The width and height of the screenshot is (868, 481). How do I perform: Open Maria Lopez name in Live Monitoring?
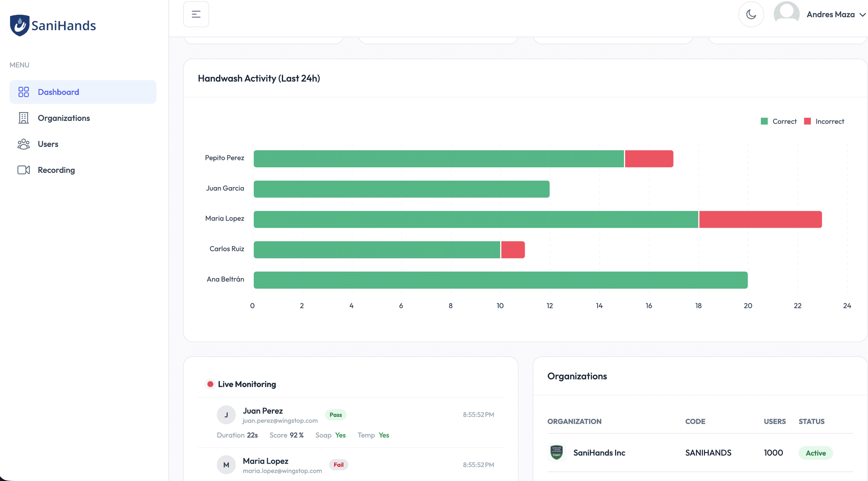coord(265,461)
